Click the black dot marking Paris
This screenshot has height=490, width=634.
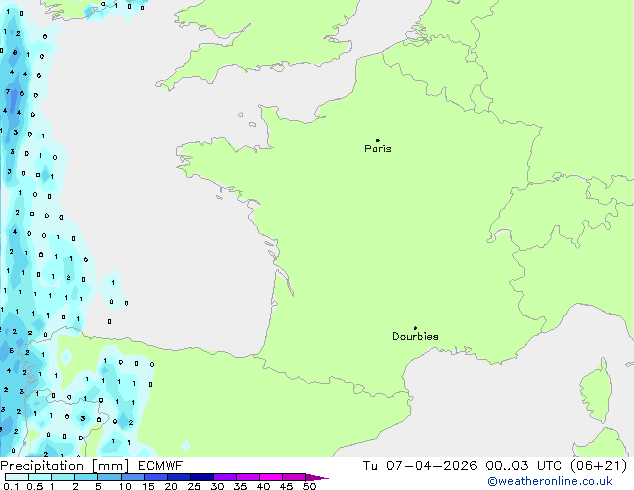(x=378, y=140)
